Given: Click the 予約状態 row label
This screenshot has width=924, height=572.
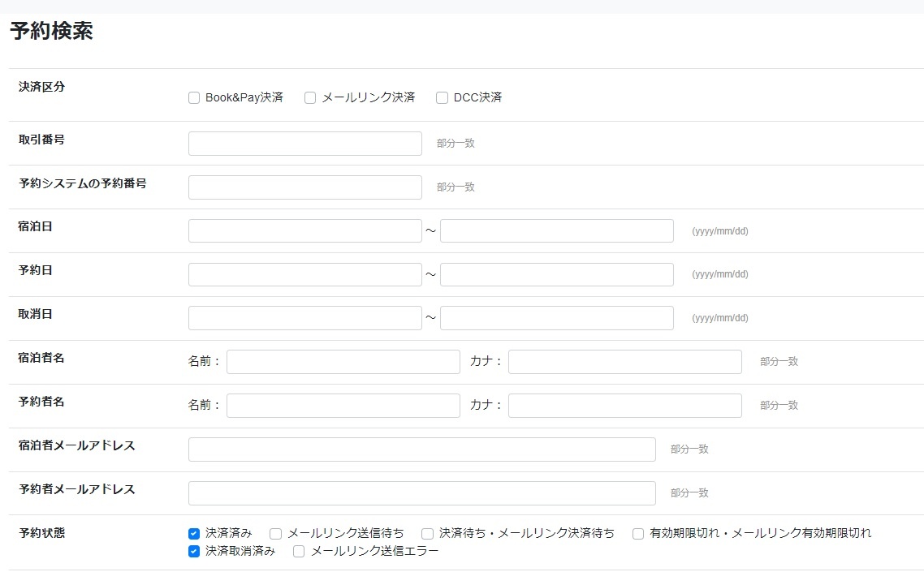Looking at the screenshot, I should click(41, 533).
